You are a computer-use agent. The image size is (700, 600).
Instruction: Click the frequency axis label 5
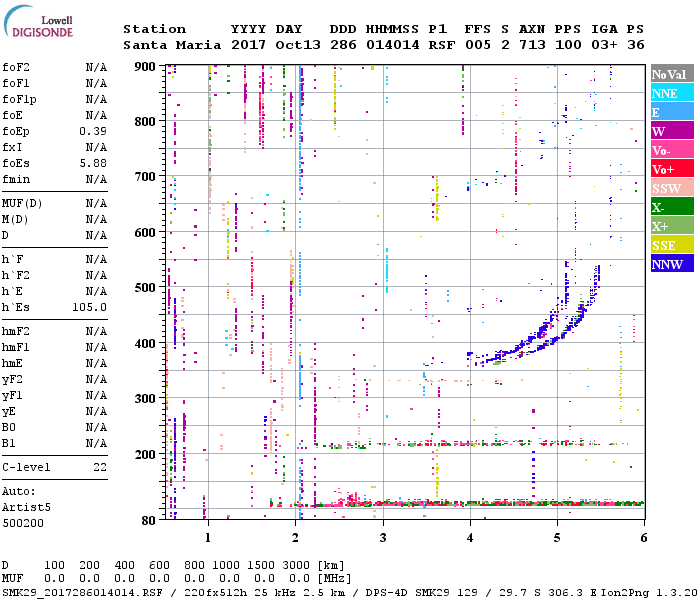(x=557, y=538)
